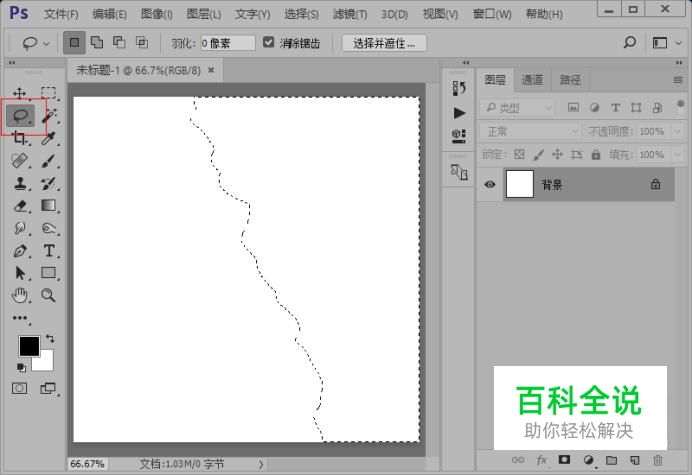
Task: Choose Intersect with Selection mode
Action: (142, 42)
